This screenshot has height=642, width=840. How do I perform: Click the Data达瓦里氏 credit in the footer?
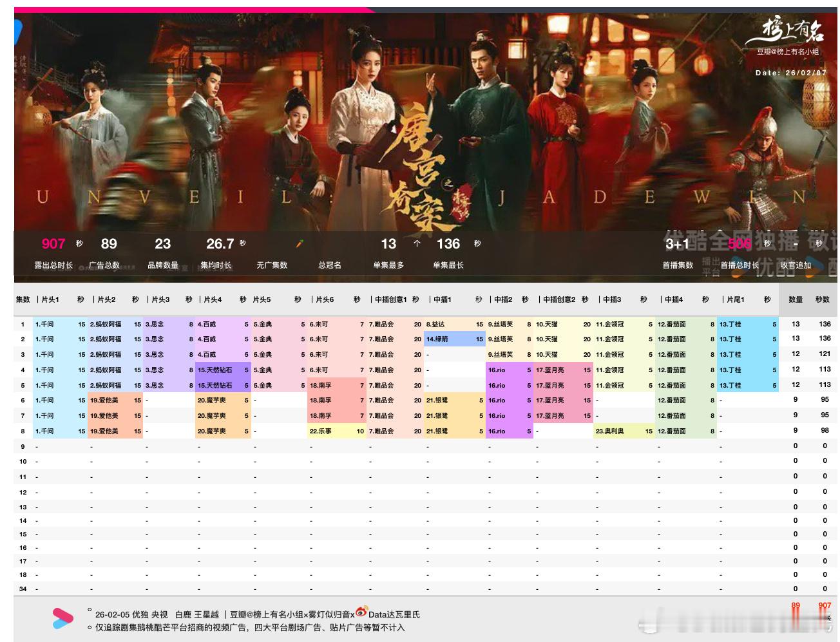coord(394,614)
